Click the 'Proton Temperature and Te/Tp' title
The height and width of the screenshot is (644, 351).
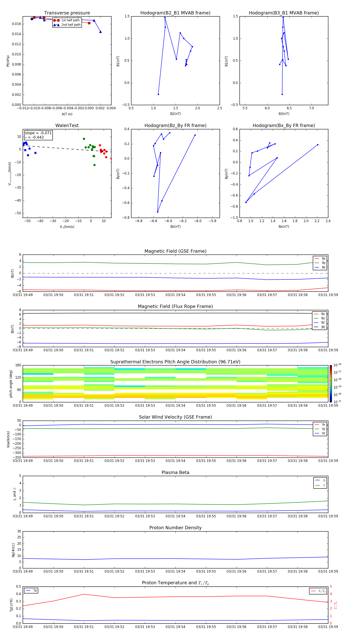coord(175,583)
